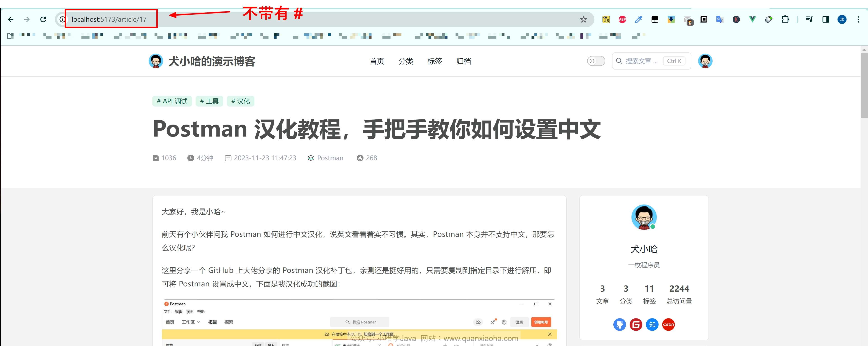
Task: Open the dark circle K extension
Action: (736, 19)
